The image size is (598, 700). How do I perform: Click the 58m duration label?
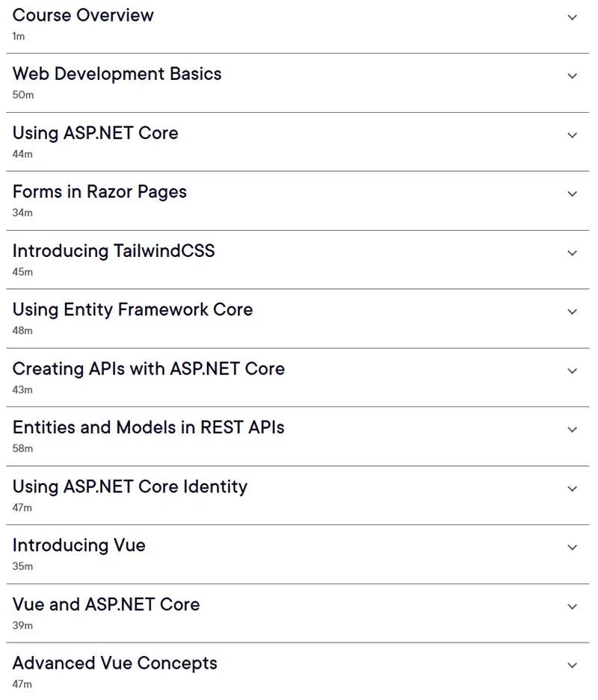coord(22,448)
